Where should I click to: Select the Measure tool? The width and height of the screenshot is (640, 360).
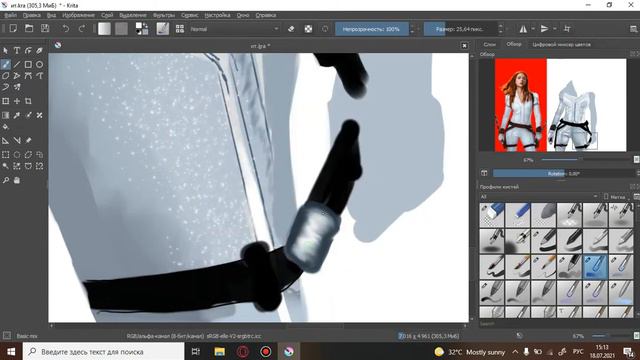[x=17, y=141]
